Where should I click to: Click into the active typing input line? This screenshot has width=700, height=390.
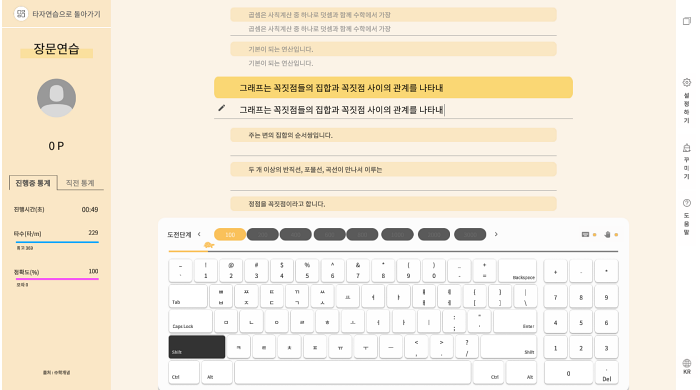coord(393,110)
